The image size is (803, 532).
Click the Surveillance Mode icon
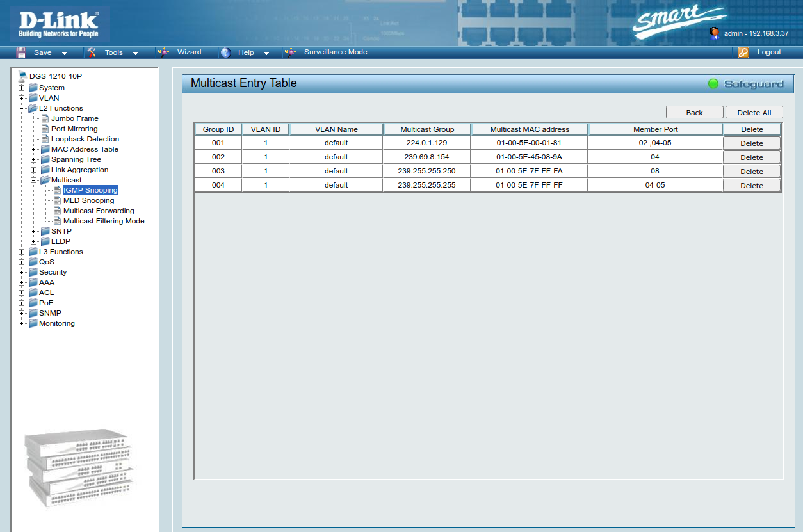(291, 52)
